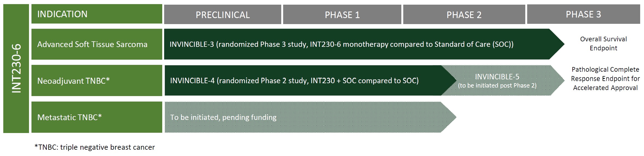Click the TNBC footnote definition
644x156 pixels.
(95, 147)
